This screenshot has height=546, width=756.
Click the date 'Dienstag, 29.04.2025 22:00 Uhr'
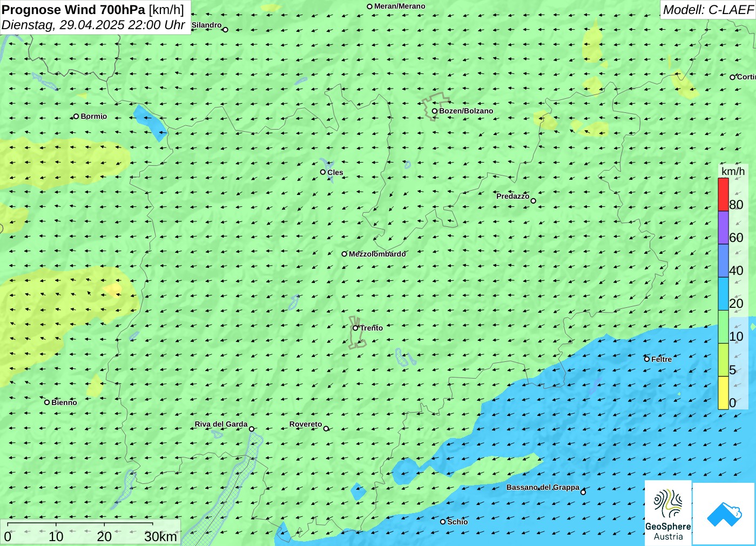(x=93, y=25)
